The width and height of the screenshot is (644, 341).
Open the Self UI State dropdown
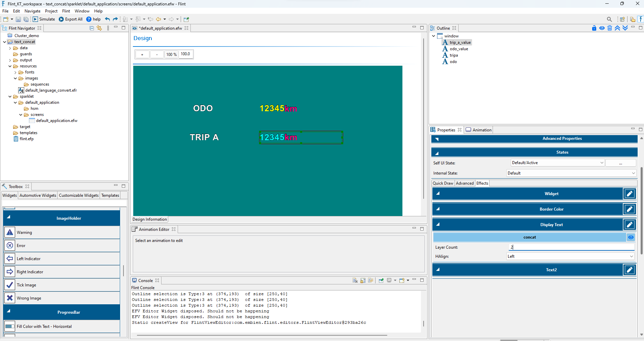pos(558,163)
